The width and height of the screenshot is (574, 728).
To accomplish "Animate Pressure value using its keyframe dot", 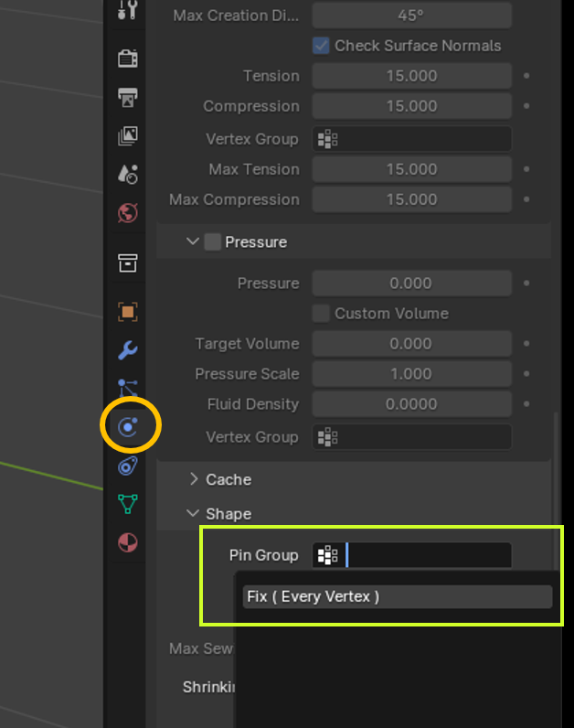I will [x=526, y=284].
